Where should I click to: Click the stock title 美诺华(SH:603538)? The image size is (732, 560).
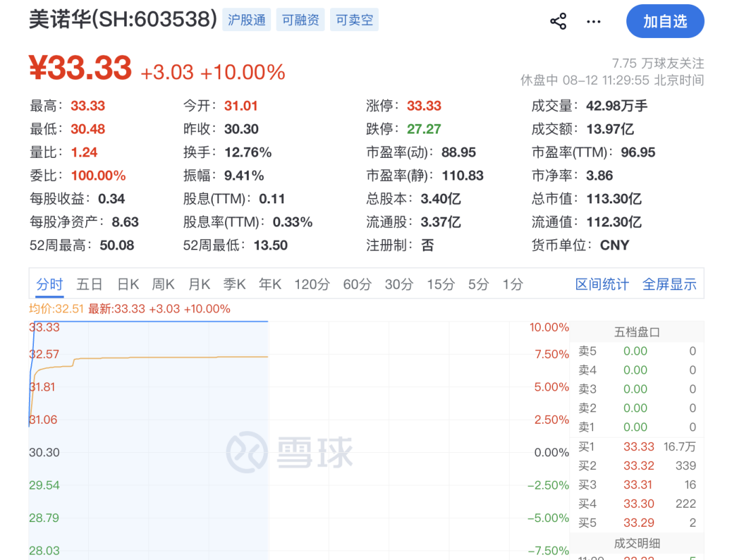click(123, 20)
